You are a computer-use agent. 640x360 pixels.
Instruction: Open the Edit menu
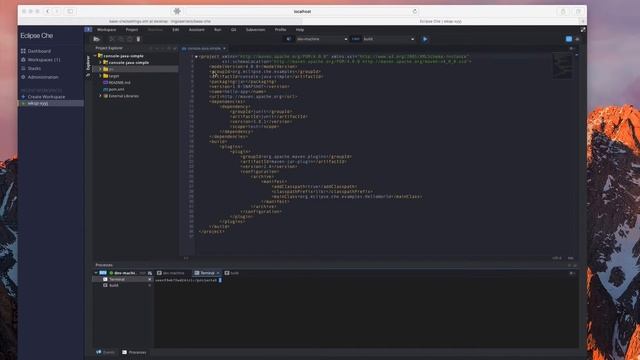tap(176, 30)
